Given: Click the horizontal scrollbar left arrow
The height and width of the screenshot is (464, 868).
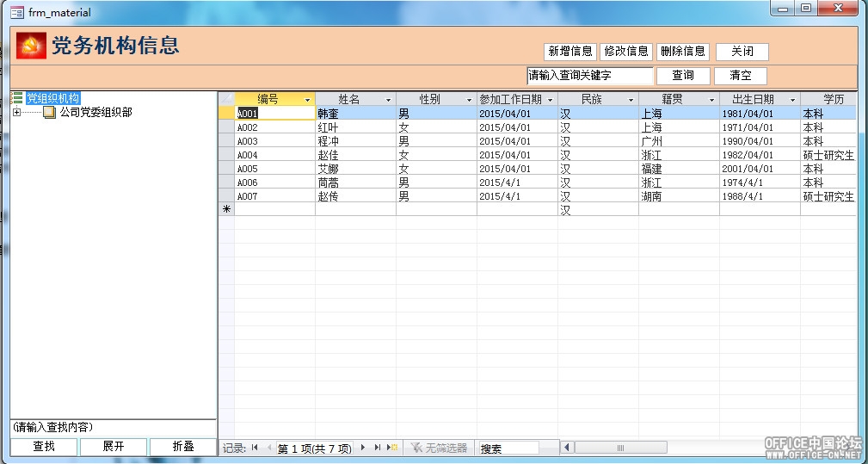Looking at the screenshot, I should (567, 448).
